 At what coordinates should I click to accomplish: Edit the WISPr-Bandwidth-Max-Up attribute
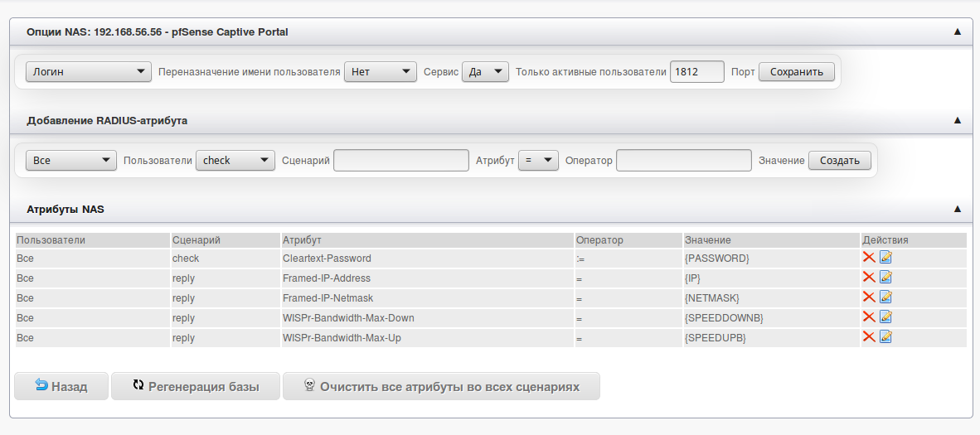[885, 337]
